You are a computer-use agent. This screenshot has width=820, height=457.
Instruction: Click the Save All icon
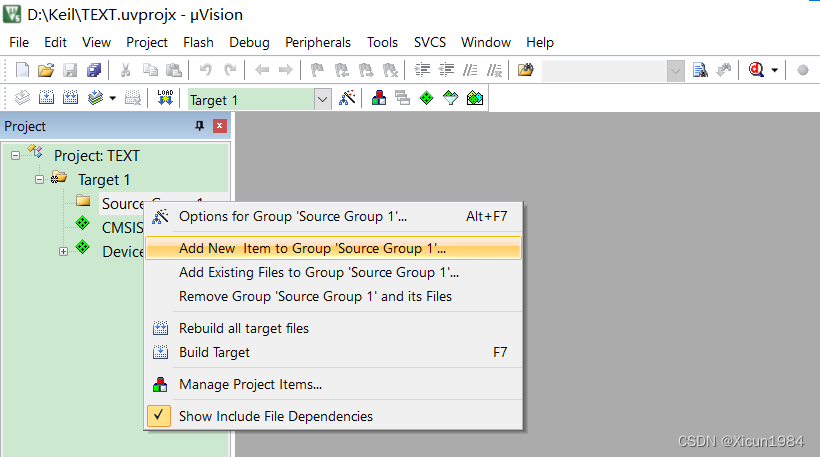(94, 70)
